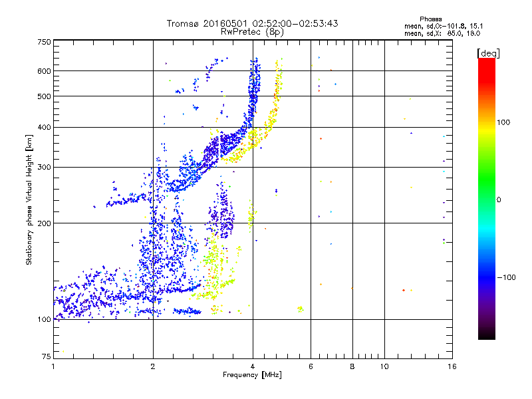The height and width of the screenshot is (399, 532).
Task: Click the x-axis tick label '6'
Action: click(x=311, y=366)
